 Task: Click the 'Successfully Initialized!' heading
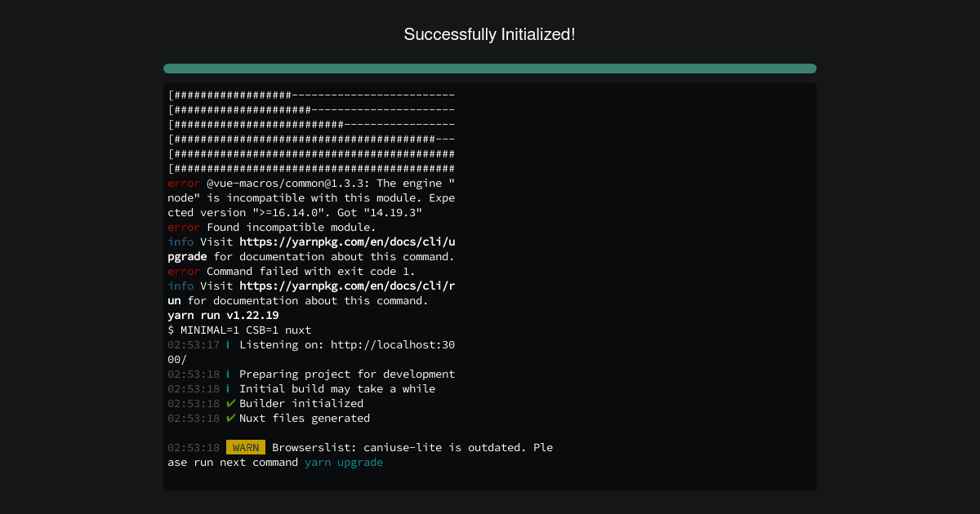[490, 34]
